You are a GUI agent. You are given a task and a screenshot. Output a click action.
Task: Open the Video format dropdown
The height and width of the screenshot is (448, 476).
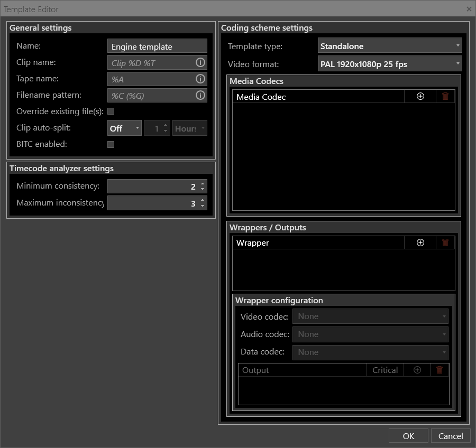pos(390,64)
